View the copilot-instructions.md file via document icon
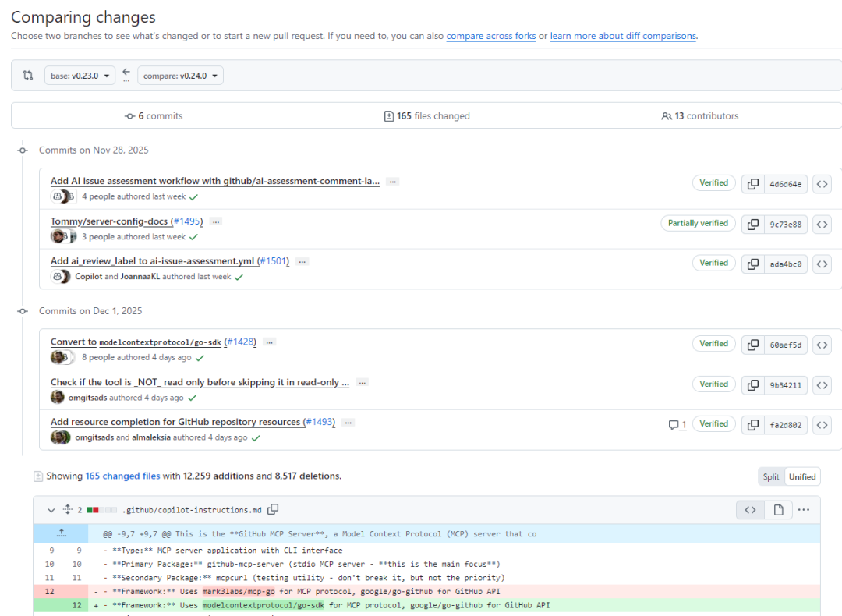This screenshot has width=842, height=616. pos(777,509)
